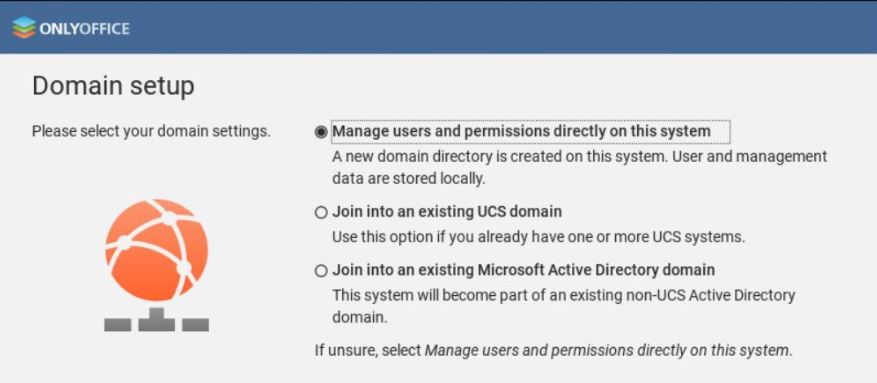This screenshot has width=877, height=383.
Task: Click the center gray server block under globe
Action: pyautogui.click(x=157, y=319)
